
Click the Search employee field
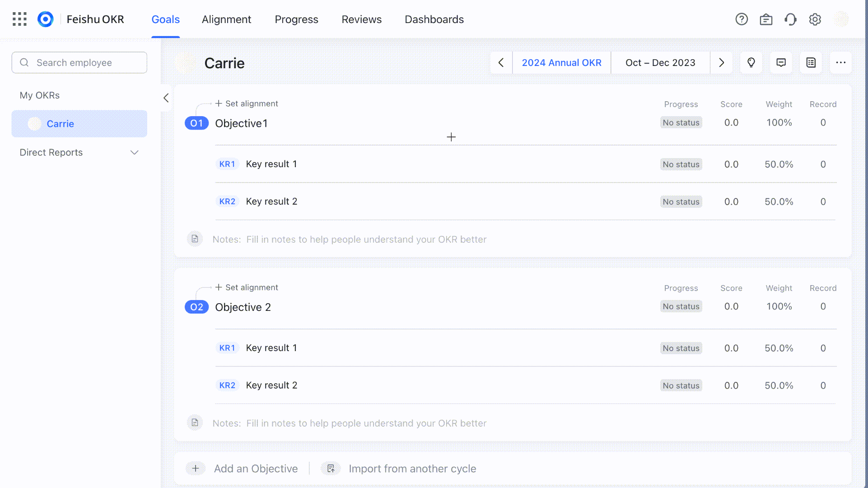coord(79,62)
